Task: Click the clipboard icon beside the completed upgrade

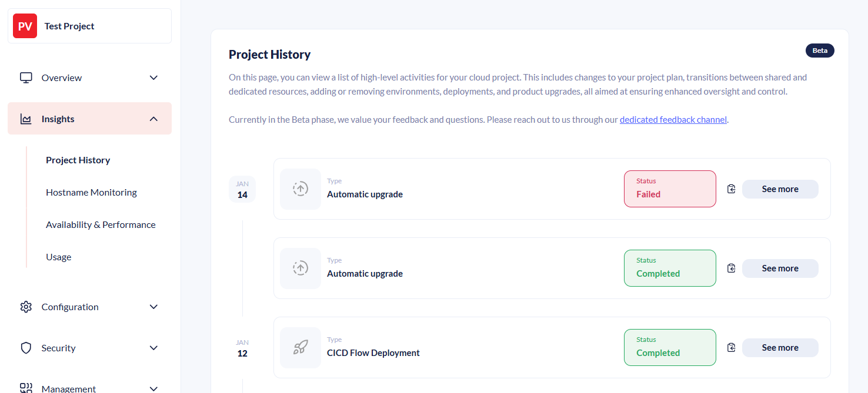Action: pyautogui.click(x=731, y=268)
